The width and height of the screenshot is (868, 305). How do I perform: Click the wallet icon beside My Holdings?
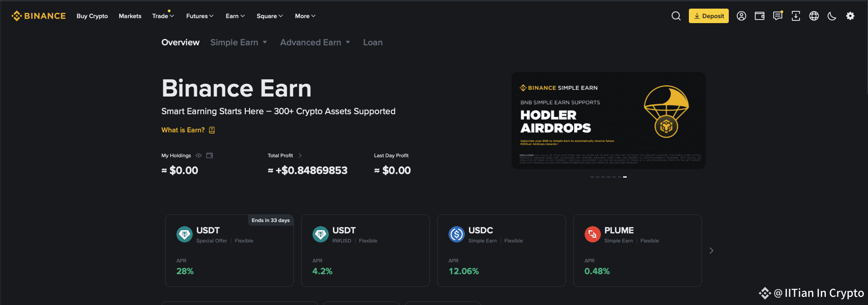coord(210,155)
